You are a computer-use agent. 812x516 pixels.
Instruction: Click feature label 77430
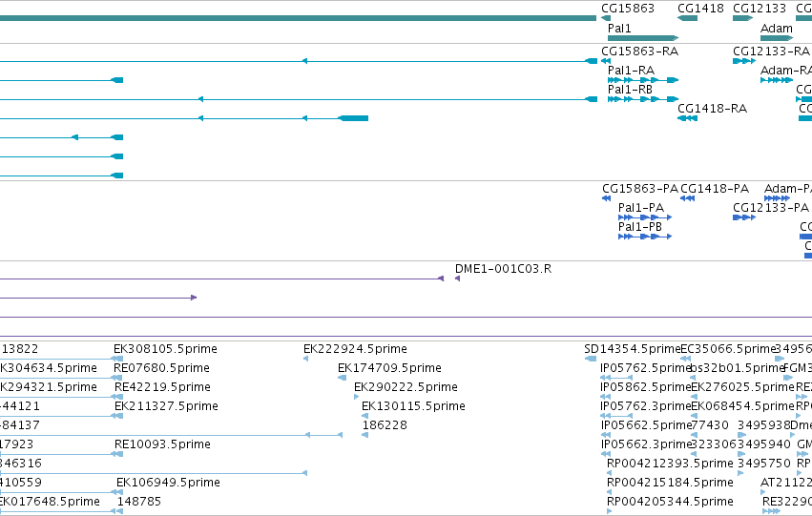tap(710, 426)
